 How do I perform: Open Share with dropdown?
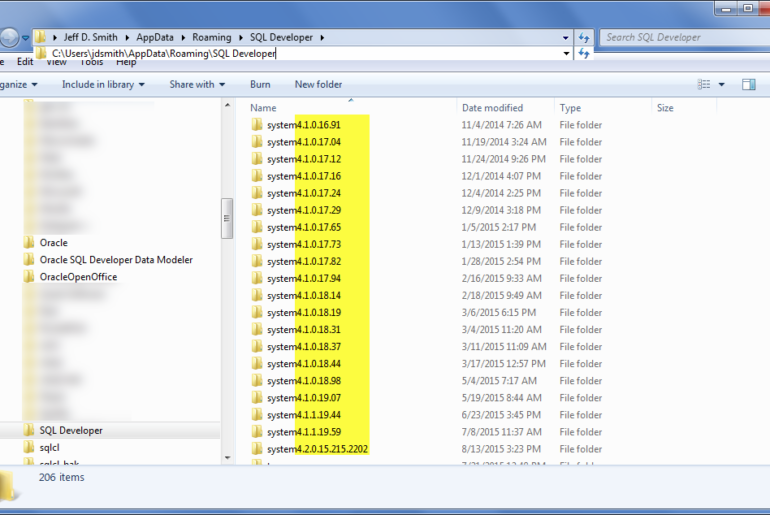197,84
